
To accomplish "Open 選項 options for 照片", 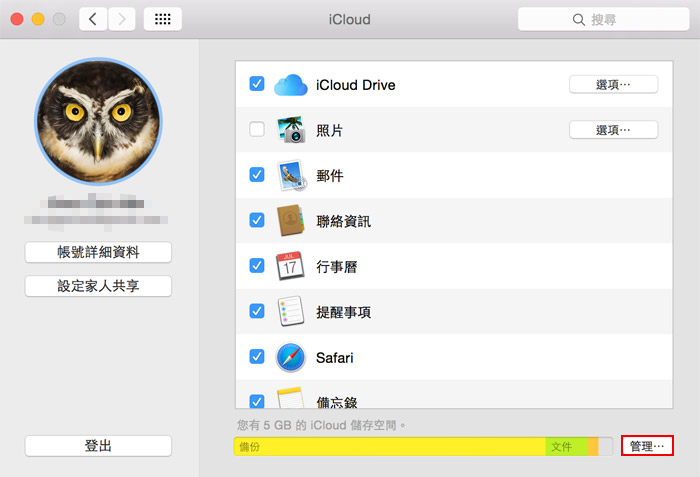I will pyautogui.click(x=613, y=130).
